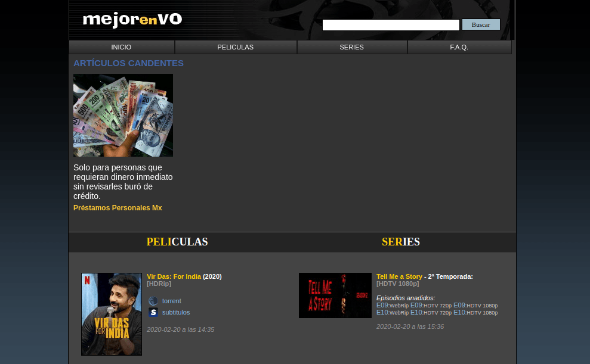Screen dimensions: 590x364
Task: Click the banknotes ad image
Action: 123,116
